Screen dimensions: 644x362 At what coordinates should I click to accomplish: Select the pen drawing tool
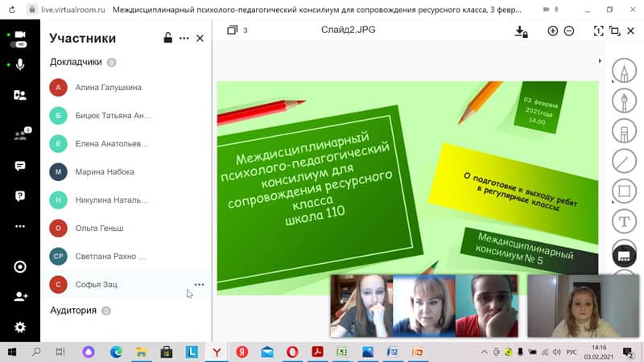(x=625, y=71)
